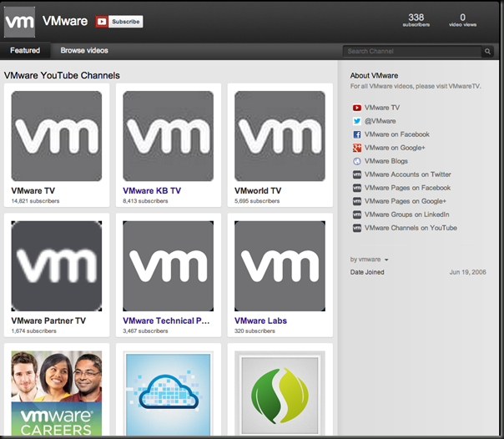
Task: Open the @VMware Twitter link
Action: (380, 121)
